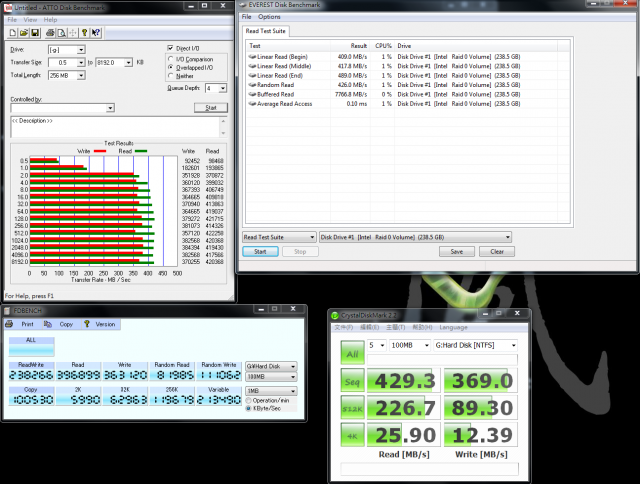Viewport: 640px width, 484px height.
Task: Click the 4K test button in CrystalDiskMark
Action: coord(352,435)
